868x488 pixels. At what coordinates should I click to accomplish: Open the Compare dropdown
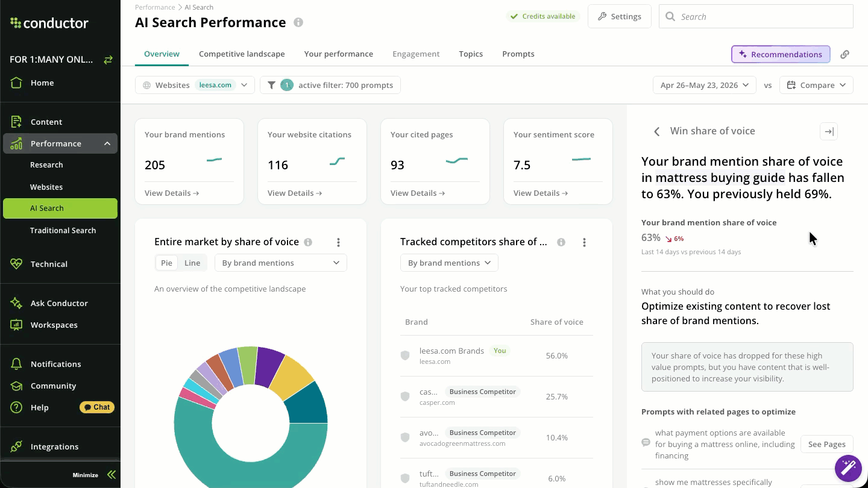816,85
